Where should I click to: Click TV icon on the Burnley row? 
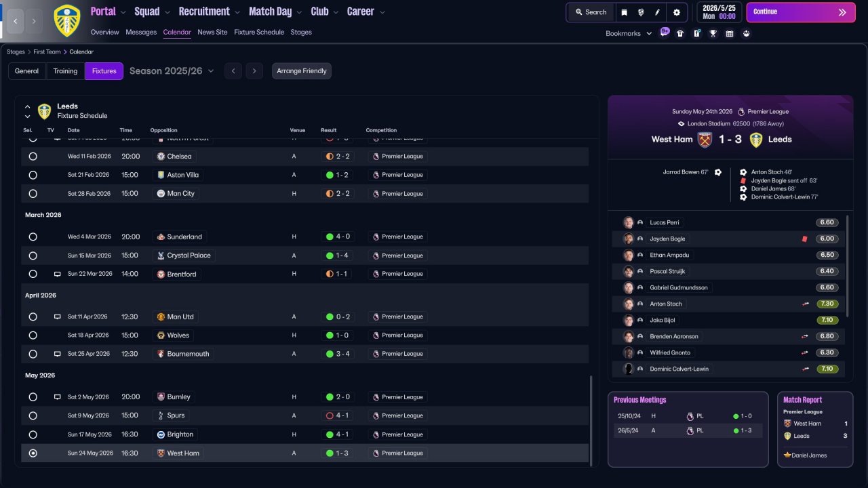point(58,397)
